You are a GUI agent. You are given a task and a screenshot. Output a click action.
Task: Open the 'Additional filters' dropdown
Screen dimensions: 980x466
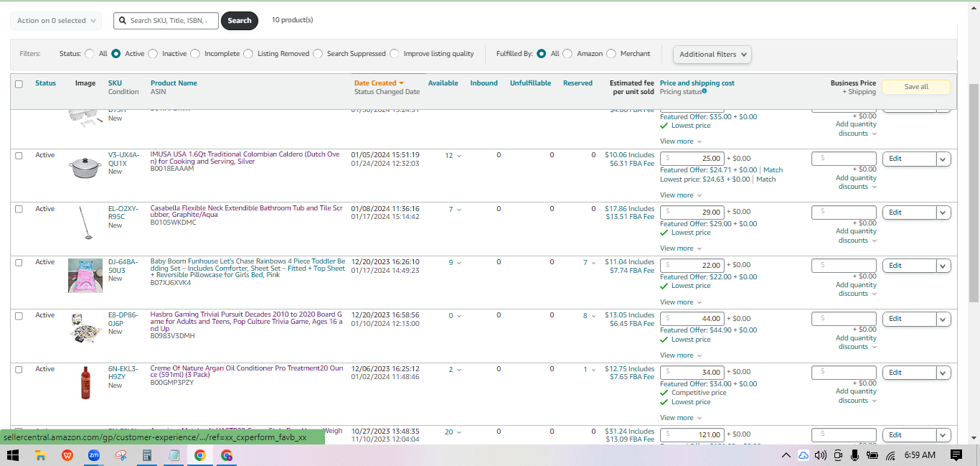coord(712,54)
